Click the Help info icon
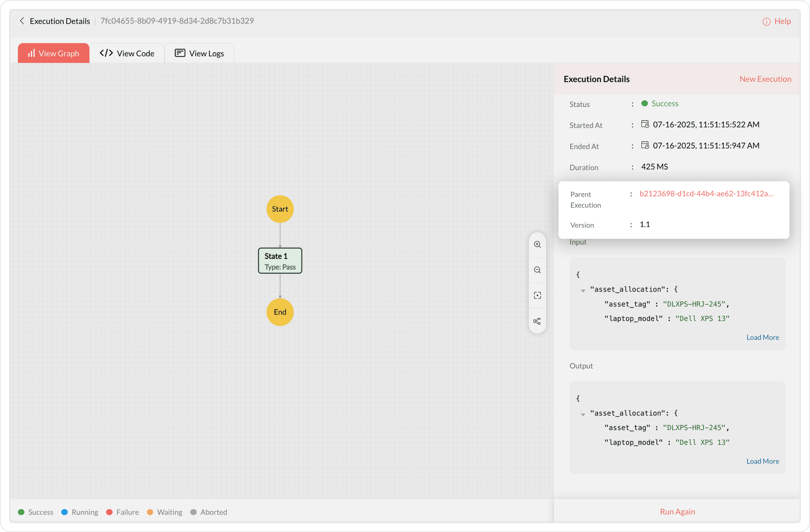 click(766, 21)
